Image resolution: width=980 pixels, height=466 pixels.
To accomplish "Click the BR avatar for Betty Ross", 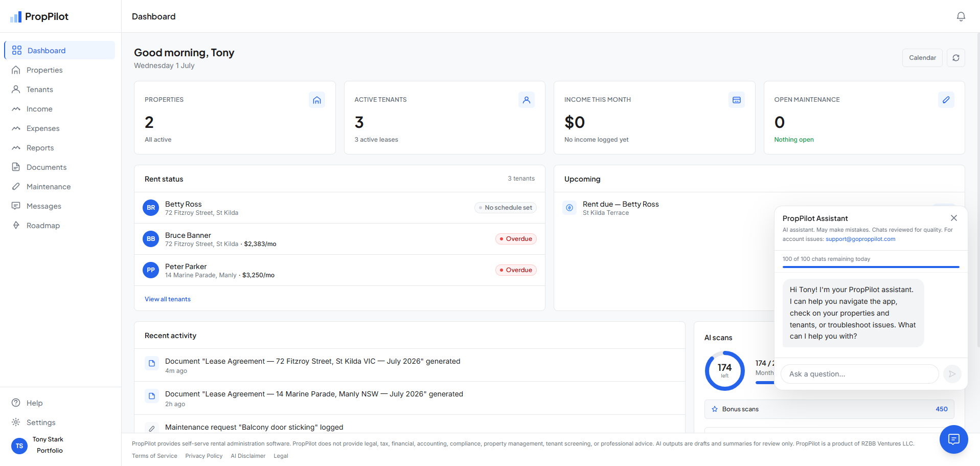I will coord(151,208).
